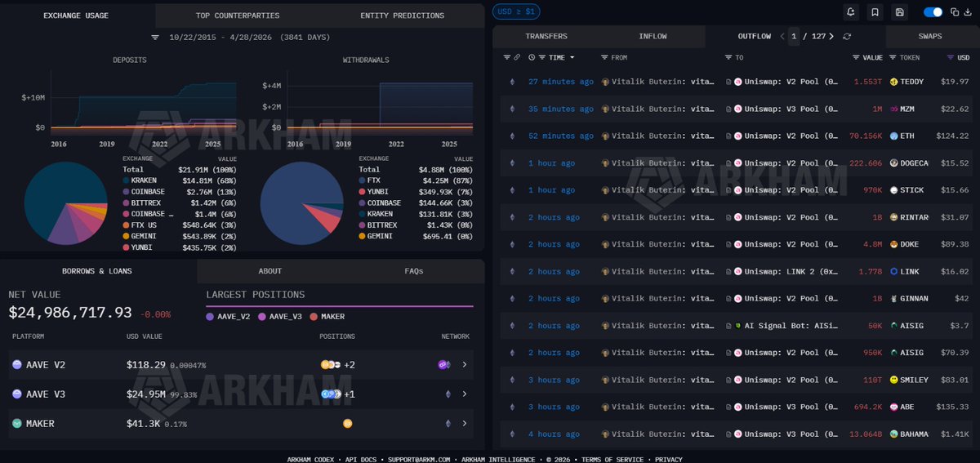Open the filter icon beside TO header
980x463 pixels.
click(x=728, y=57)
